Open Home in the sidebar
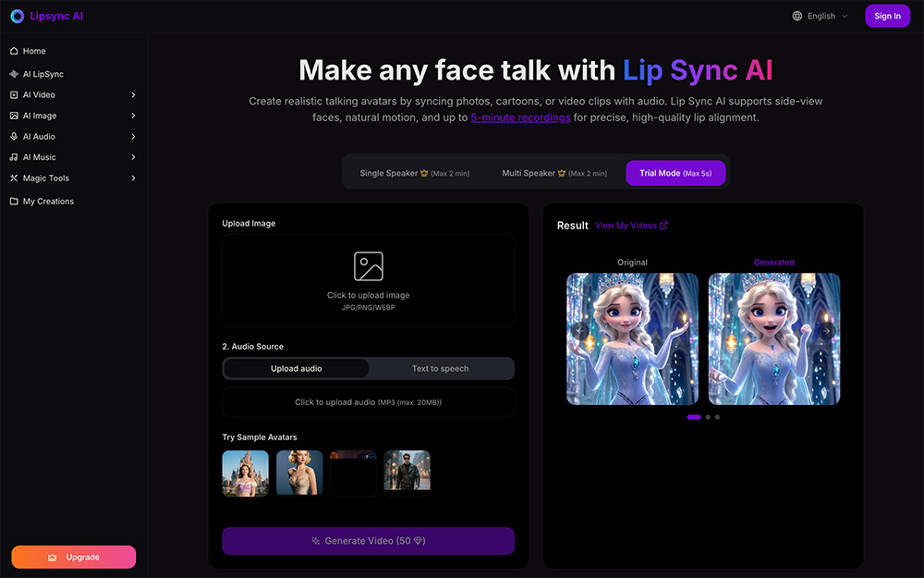This screenshot has width=924, height=578. click(x=74, y=51)
